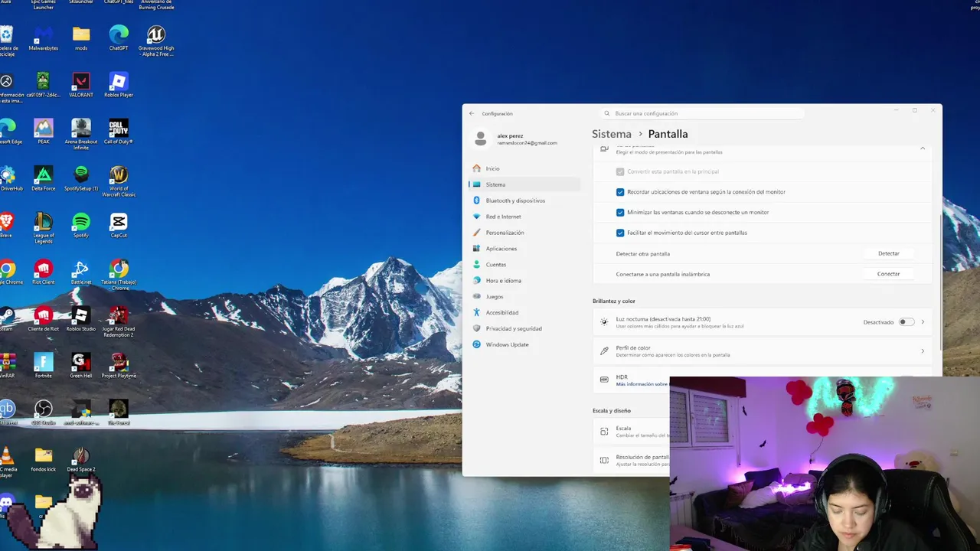This screenshot has height=551, width=980.
Task: Open Personalización settings section
Action: [524, 233]
